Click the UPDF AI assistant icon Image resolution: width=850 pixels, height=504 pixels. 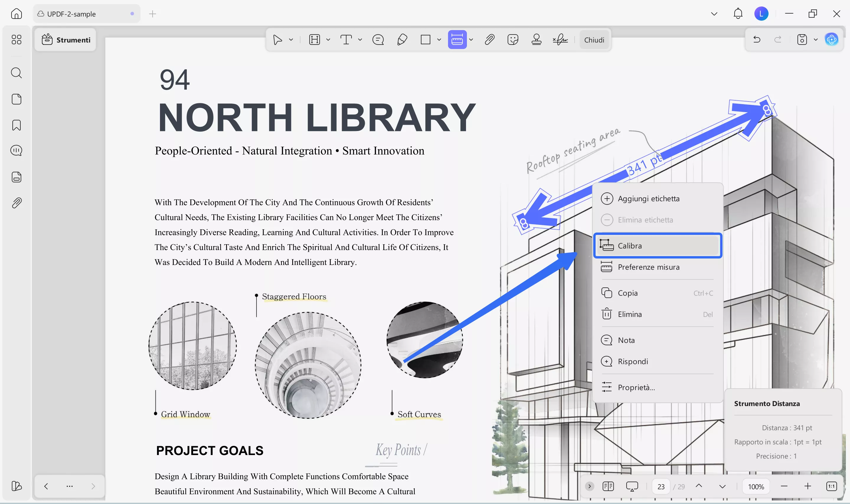[x=831, y=40]
